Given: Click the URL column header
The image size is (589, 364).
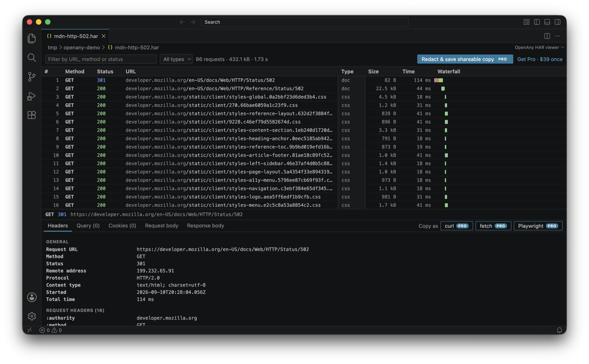Looking at the screenshot, I should [x=130, y=71].
